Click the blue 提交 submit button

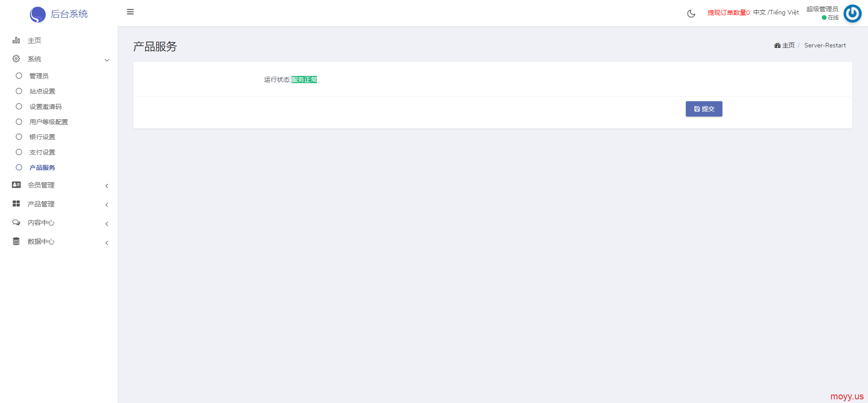(x=704, y=109)
